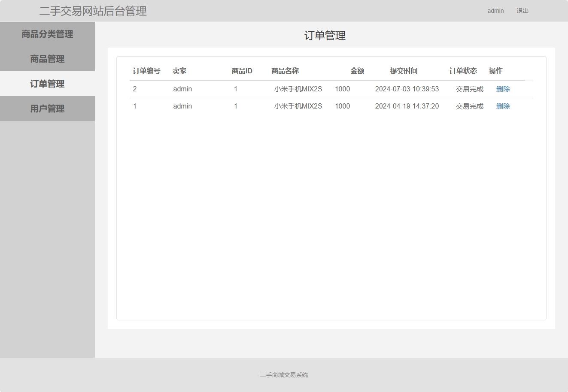This screenshot has width=568, height=392.
Task: Open the 商品管理 sidebar section
Action: (x=47, y=59)
